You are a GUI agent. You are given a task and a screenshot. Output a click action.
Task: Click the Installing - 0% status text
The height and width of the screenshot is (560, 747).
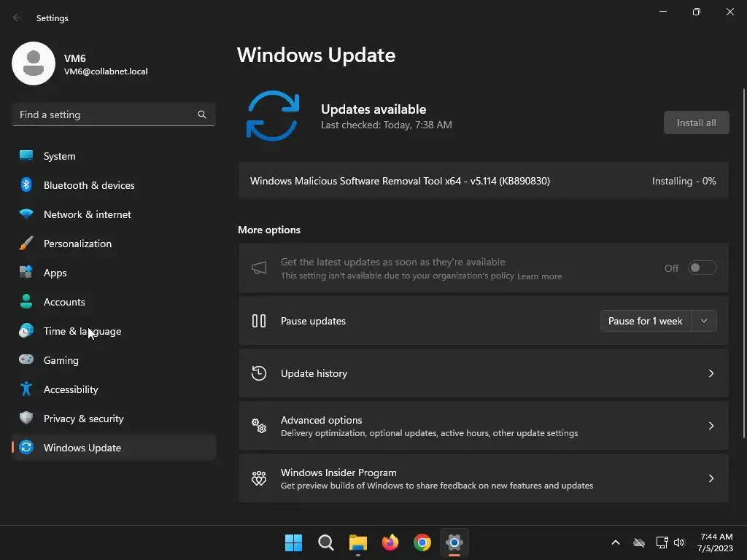click(684, 181)
